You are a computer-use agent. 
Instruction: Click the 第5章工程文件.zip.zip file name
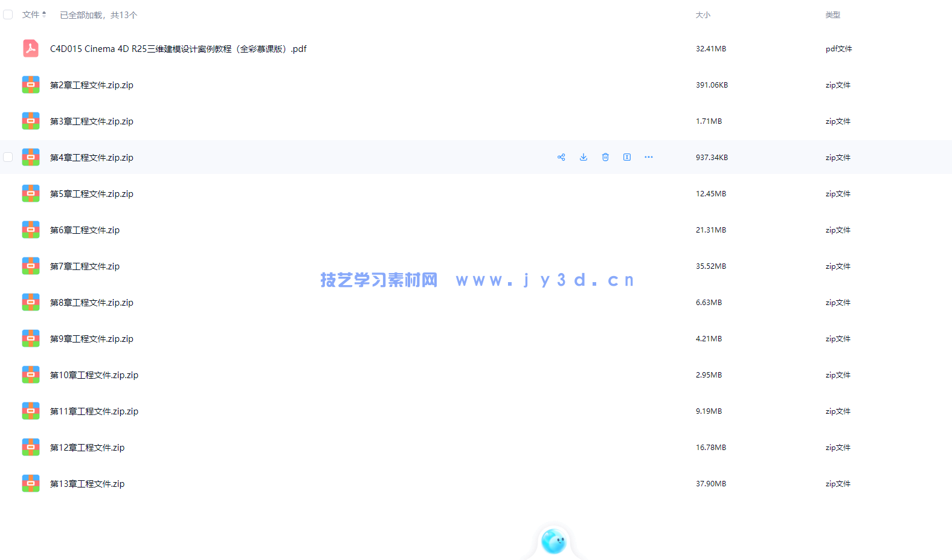click(92, 194)
